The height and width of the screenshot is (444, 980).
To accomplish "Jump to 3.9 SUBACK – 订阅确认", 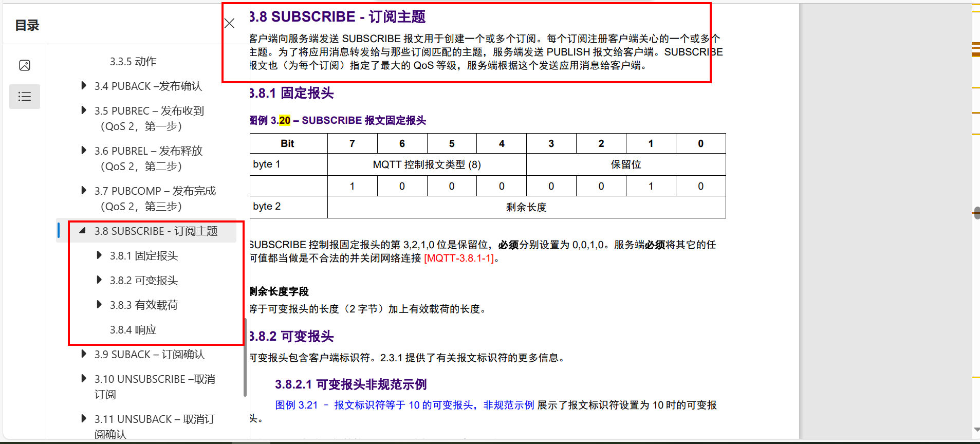I will pos(149,355).
